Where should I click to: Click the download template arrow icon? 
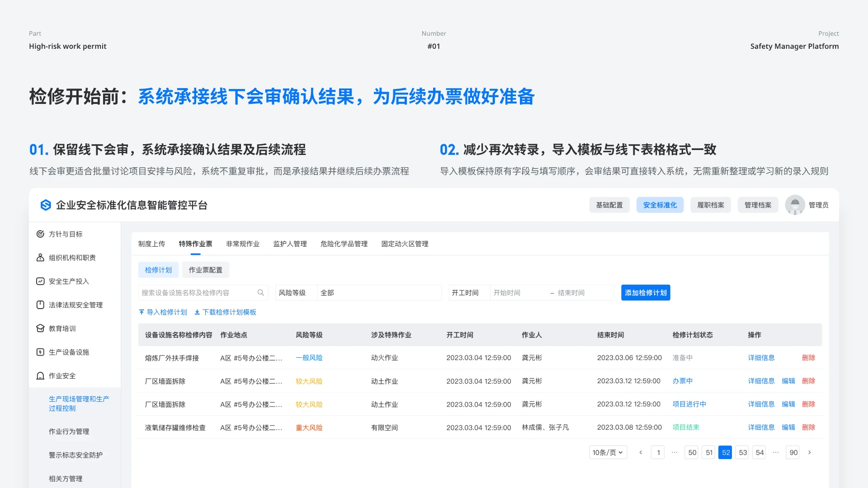[197, 312]
